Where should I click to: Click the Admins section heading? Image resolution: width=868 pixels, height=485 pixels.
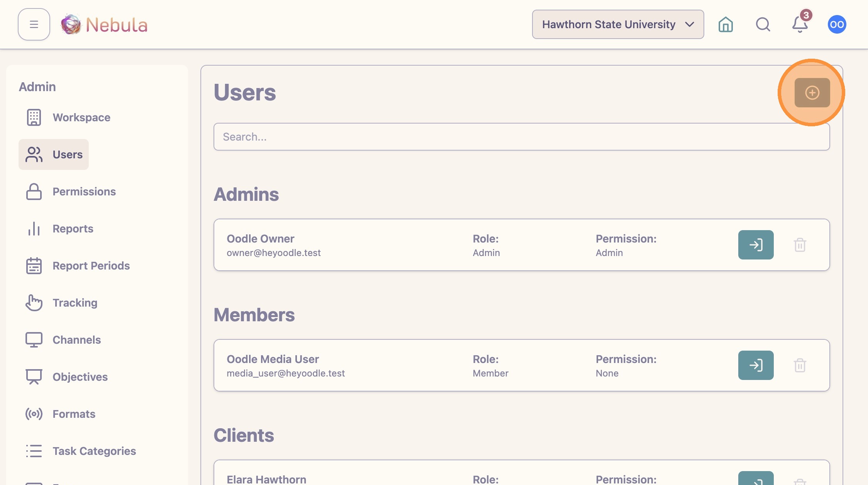pos(246,194)
